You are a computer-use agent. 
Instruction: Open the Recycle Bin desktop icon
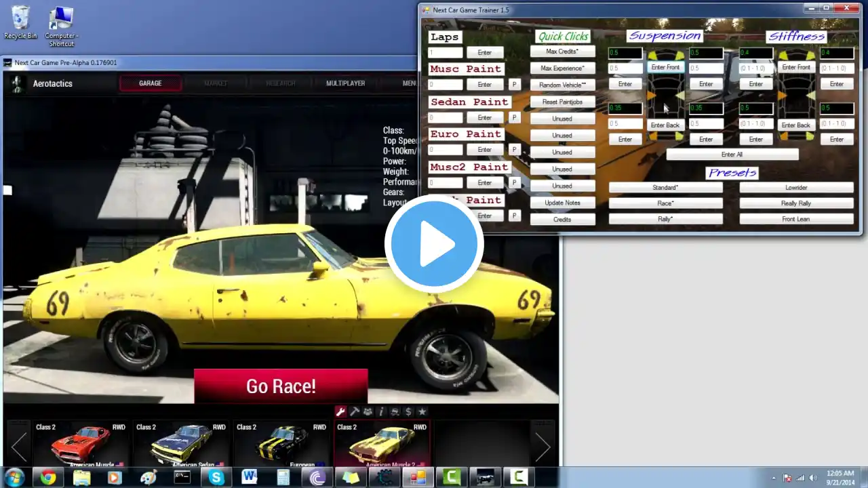tap(21, 22)
